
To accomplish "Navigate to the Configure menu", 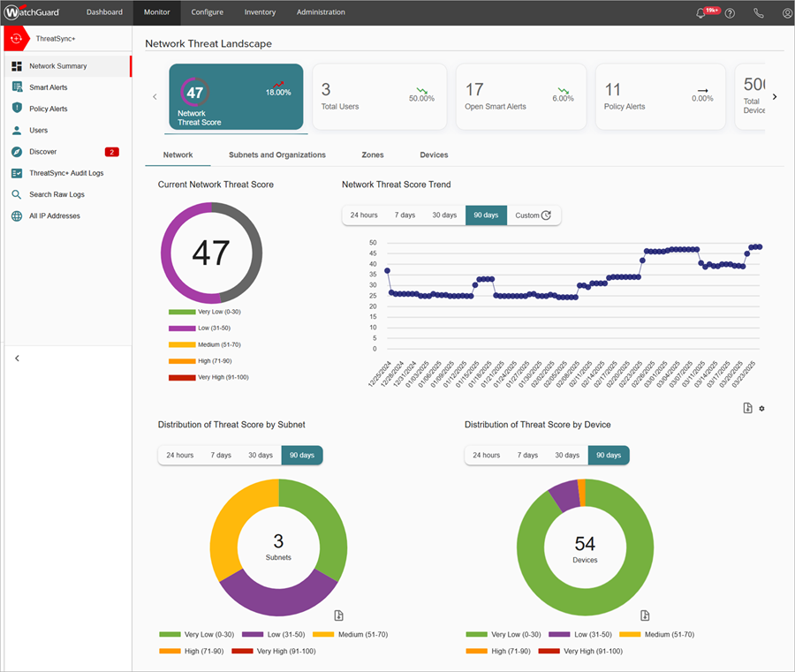I will (x=207, y=12).
